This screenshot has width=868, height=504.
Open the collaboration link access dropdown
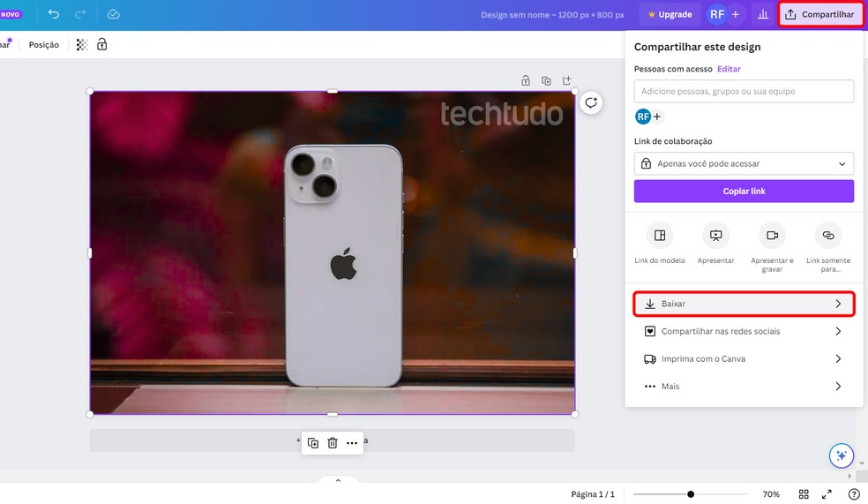[744, 164]
